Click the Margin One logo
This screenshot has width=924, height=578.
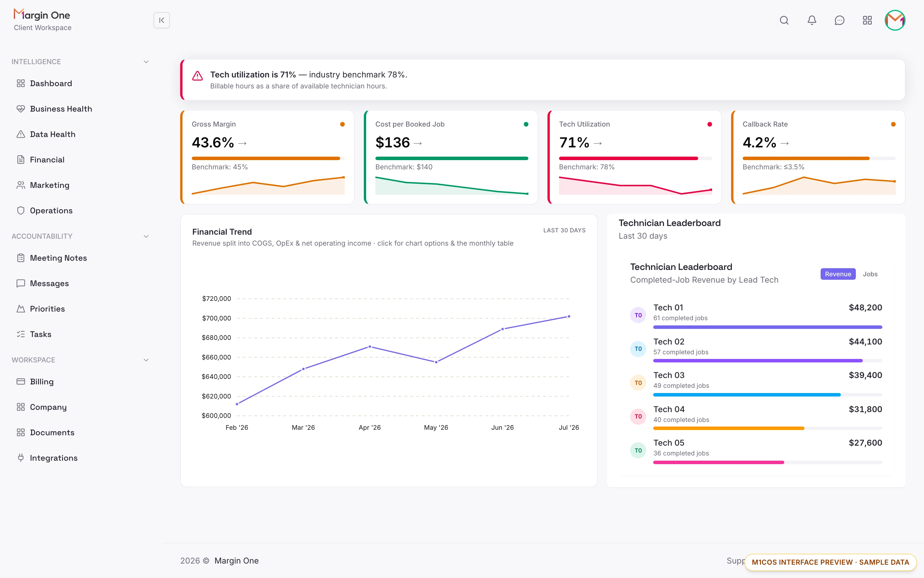(x=42, y=15)
